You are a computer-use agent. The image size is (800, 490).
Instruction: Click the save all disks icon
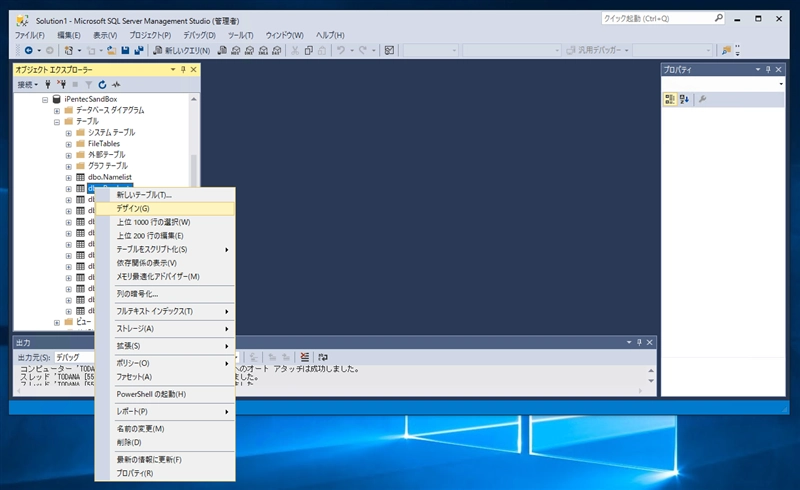point(139,50)
